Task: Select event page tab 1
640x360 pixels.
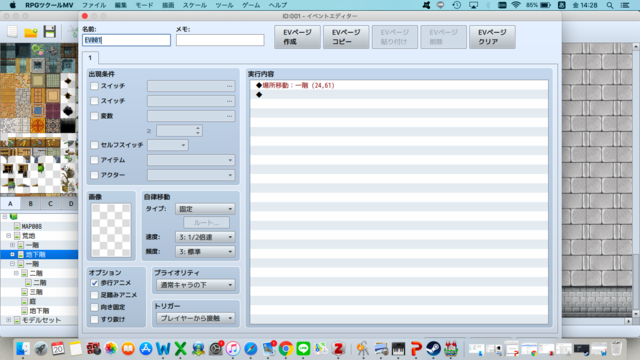Action: point(90,58)
